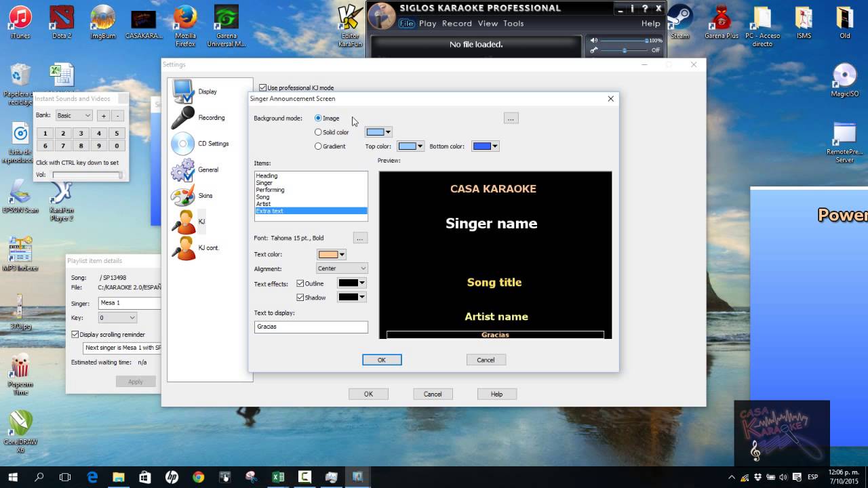The image size is (868, 488).
Task: Open the KJ cont. settings category
Action: (x=195, y=248)
